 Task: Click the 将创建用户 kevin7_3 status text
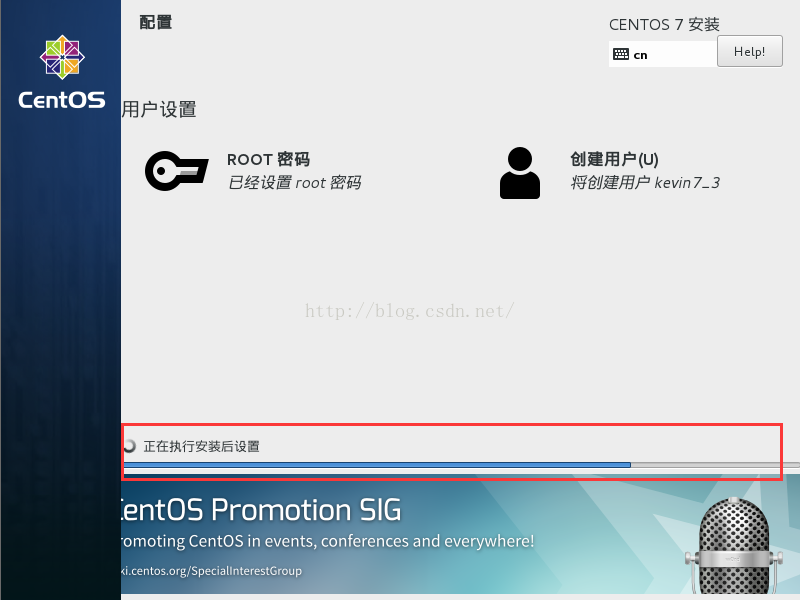645,182
